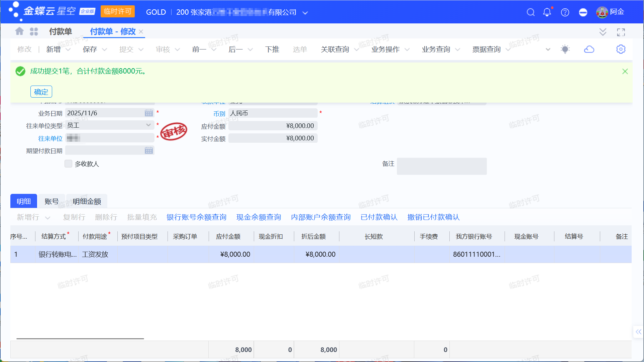Switch to the 账号 tab
The width and height of the screenshot is (644, 362).
[x=51, y=201]
